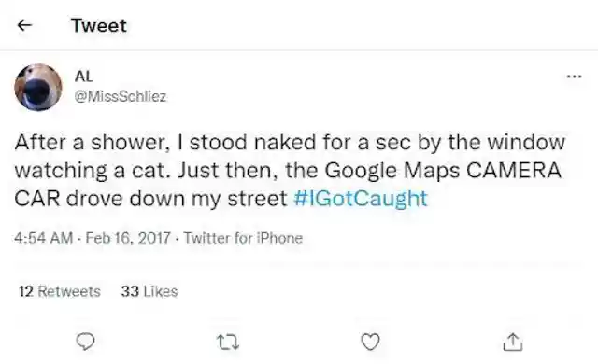Click the Tweet header title

point(99,25)
